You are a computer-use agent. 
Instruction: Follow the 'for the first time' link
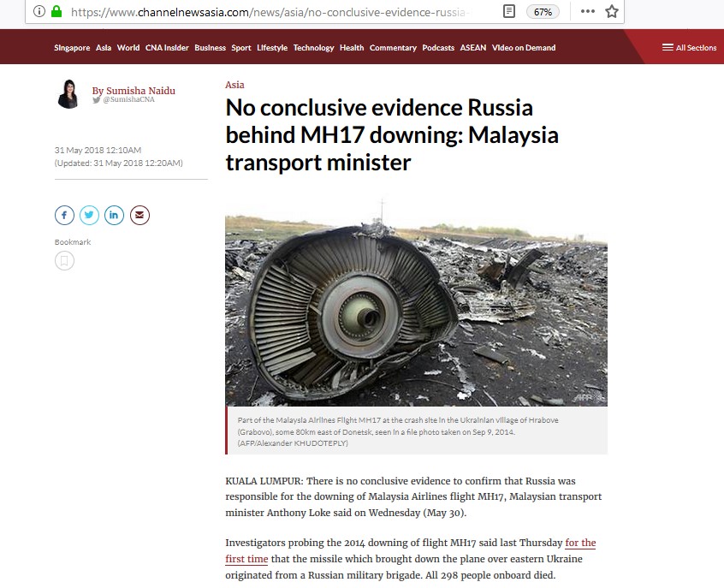(x=411, y=550)
